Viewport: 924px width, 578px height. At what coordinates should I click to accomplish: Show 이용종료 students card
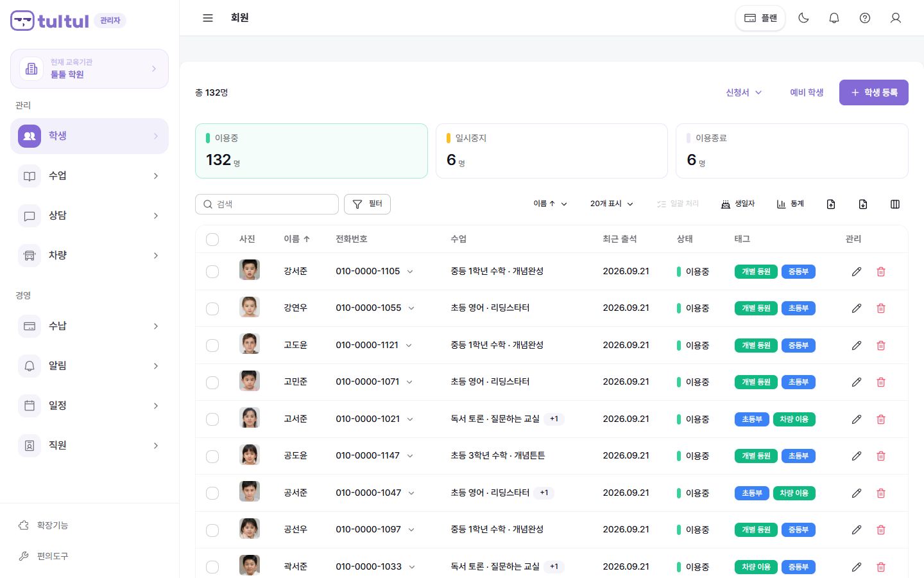point(792,151)
